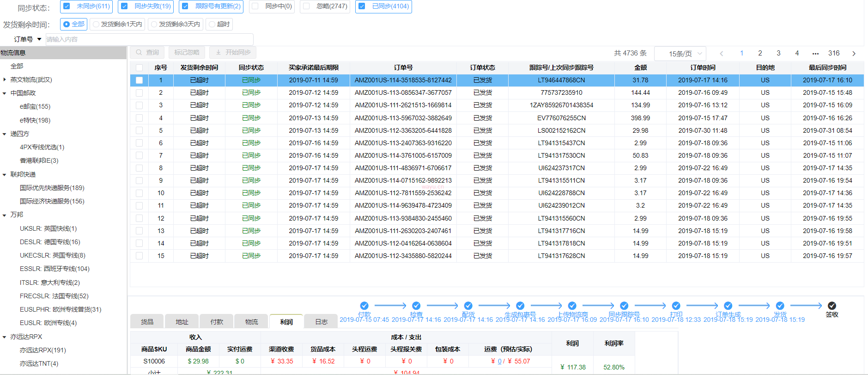Select 香港联邦IE(3) channel
This screenshot has width=868, height=375.
pos(39,160)
